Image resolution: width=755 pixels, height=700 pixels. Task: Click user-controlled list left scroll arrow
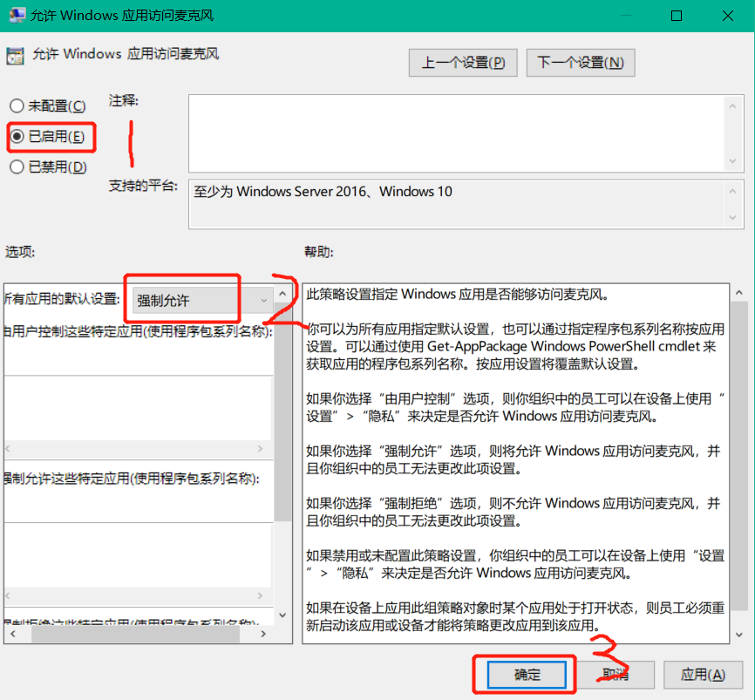click(8, 449)
